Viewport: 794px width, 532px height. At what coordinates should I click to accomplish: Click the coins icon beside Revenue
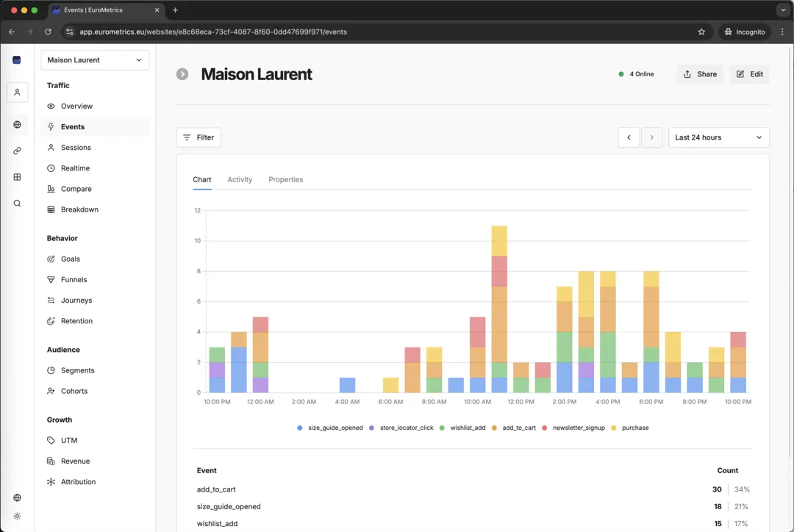(51, 461)
